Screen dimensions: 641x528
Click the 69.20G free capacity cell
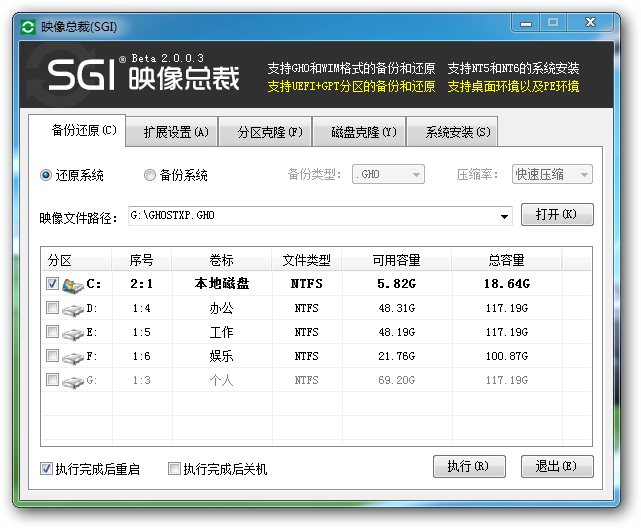(x=397, y=380)
